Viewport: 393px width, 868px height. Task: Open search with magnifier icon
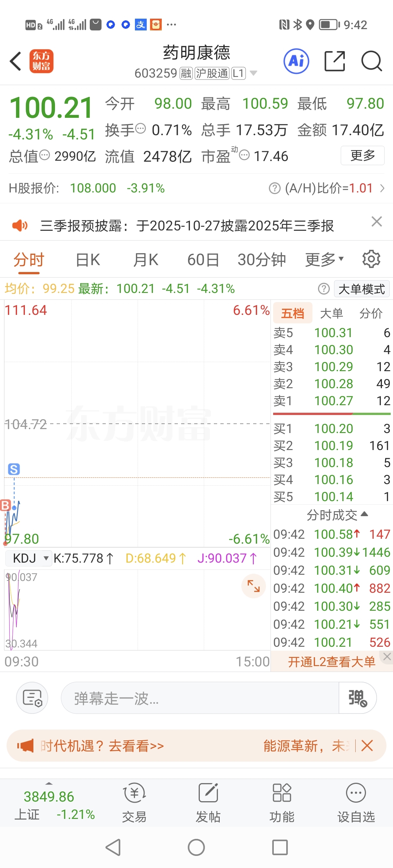tap(371, 61)
